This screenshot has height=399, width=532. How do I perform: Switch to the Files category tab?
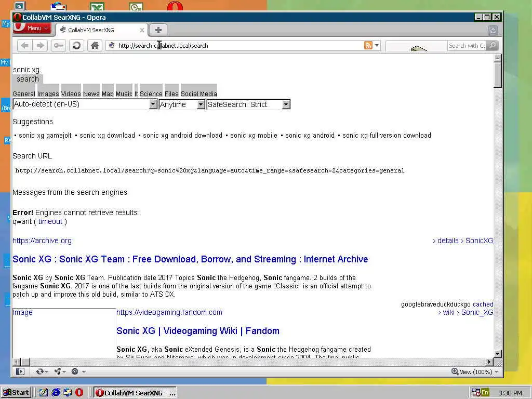(171, 94)
